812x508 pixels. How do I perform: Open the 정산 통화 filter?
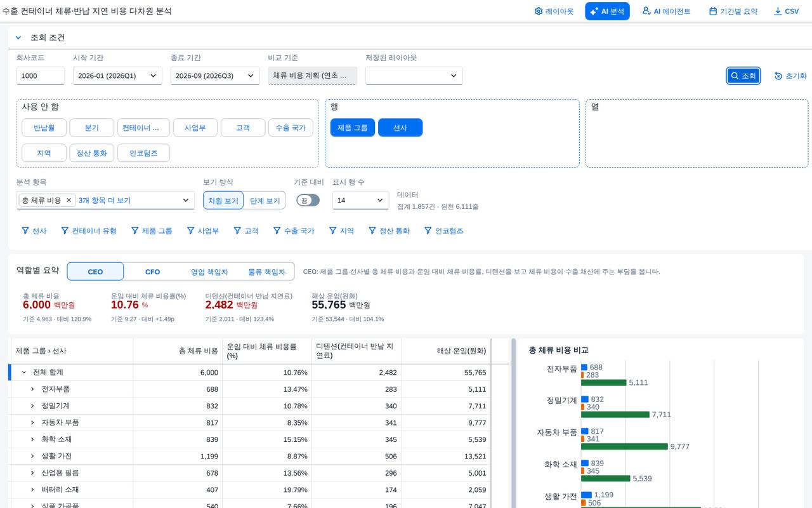tap(390, 231)
